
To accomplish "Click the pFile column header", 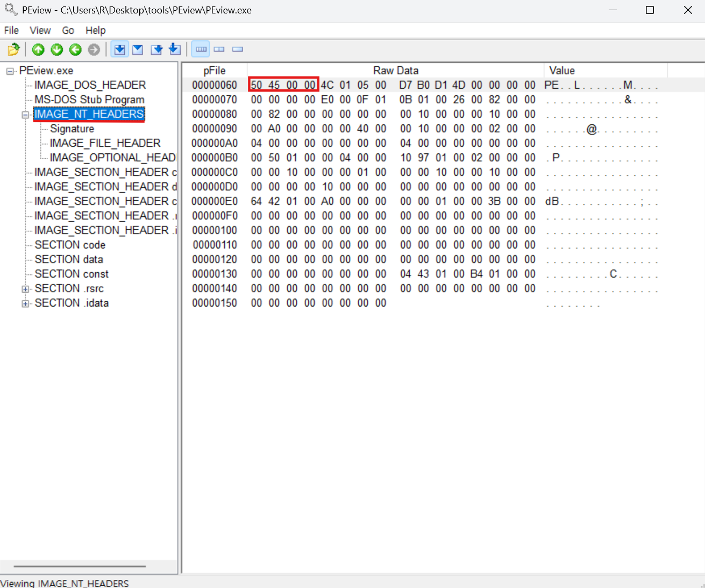I will pyautogui.click(x=215, y=70).
